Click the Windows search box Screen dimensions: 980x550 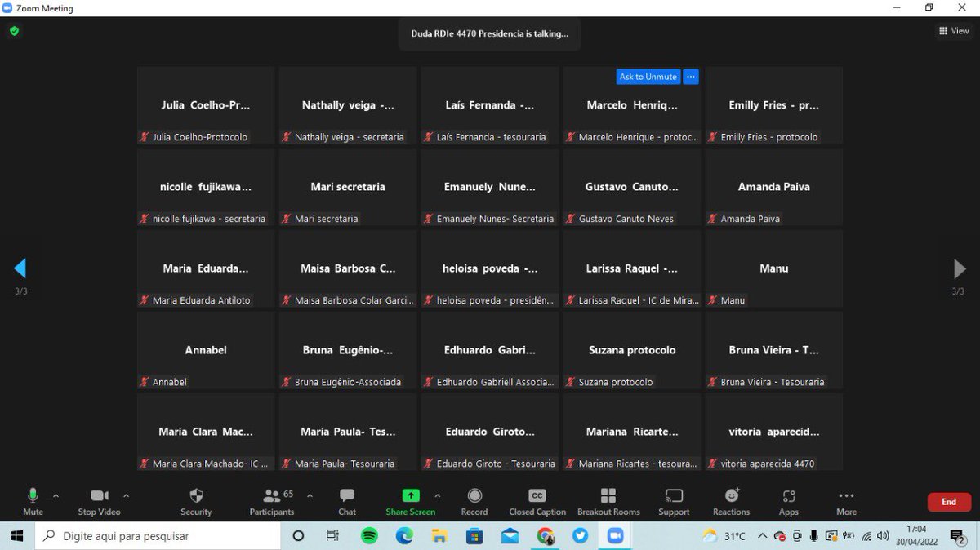click(x=157, y=536)
